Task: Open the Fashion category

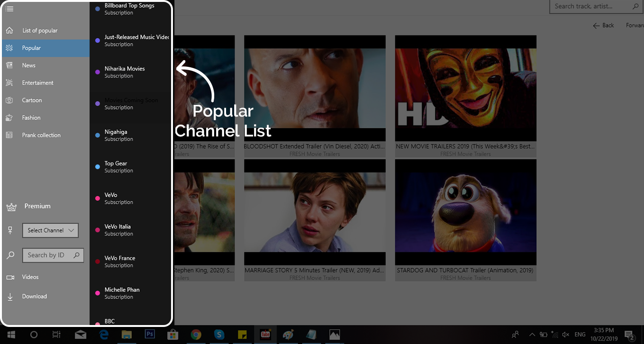Action: click(45, 118)
